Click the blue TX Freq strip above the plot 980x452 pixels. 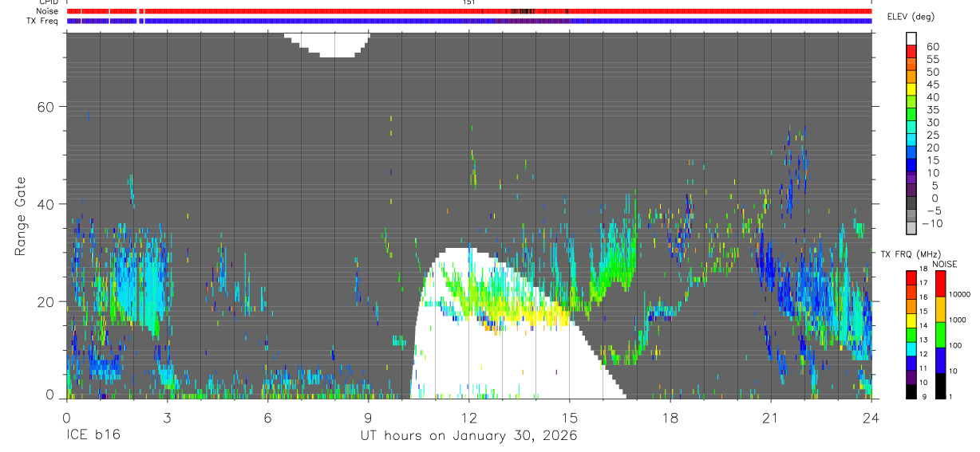point(468,21)
